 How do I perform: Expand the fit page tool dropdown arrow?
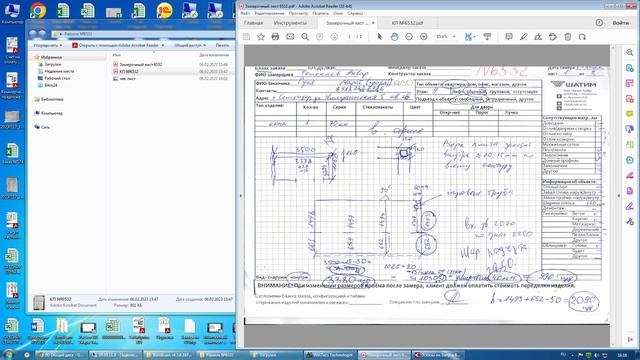pyautogui.click(x=474, y=37)
